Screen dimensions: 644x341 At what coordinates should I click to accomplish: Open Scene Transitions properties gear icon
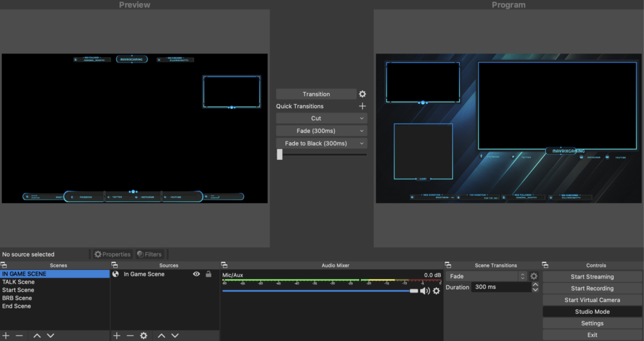(534, 276)
